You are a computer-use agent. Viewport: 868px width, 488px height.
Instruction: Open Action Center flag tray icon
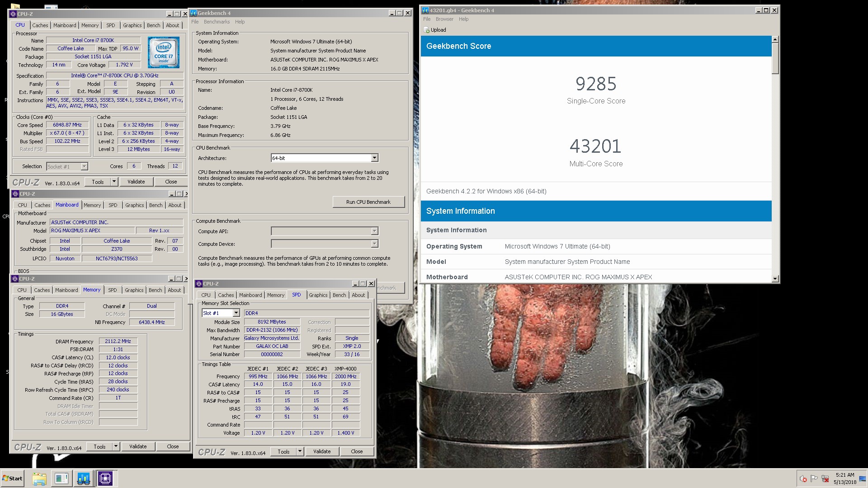(x=814, y=479)
